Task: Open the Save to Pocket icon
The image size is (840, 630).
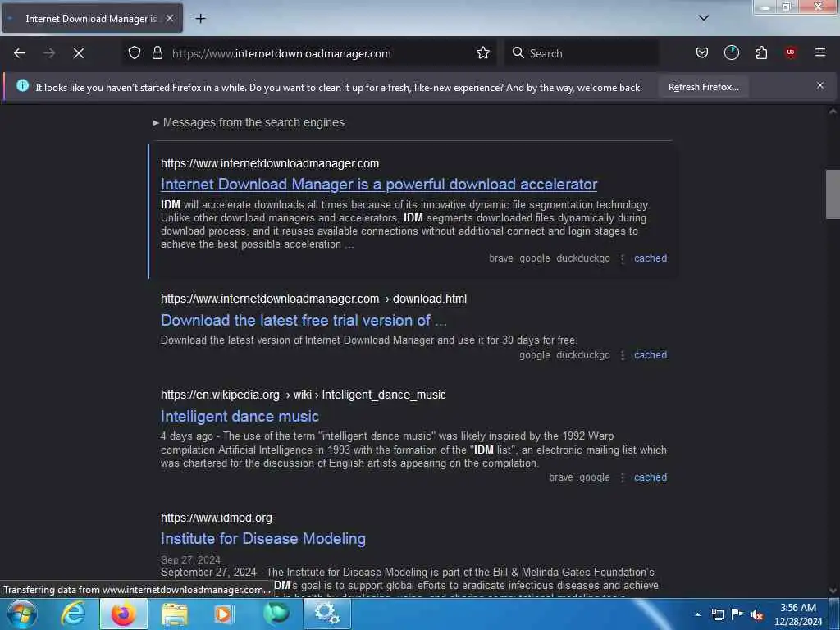Action: coord(702,52)
